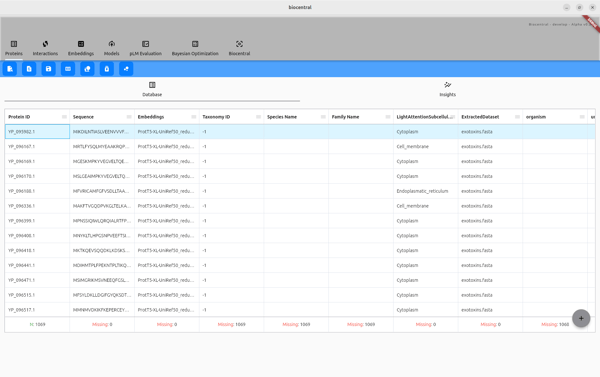Click Cell_membrane in the YP_096336.1 row
This screenshot has height=377, width=600.
pyautogui.click(x=426, y=206)
